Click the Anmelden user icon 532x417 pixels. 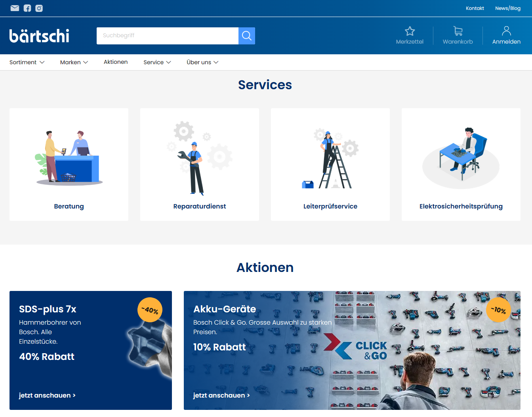(506, 31)
